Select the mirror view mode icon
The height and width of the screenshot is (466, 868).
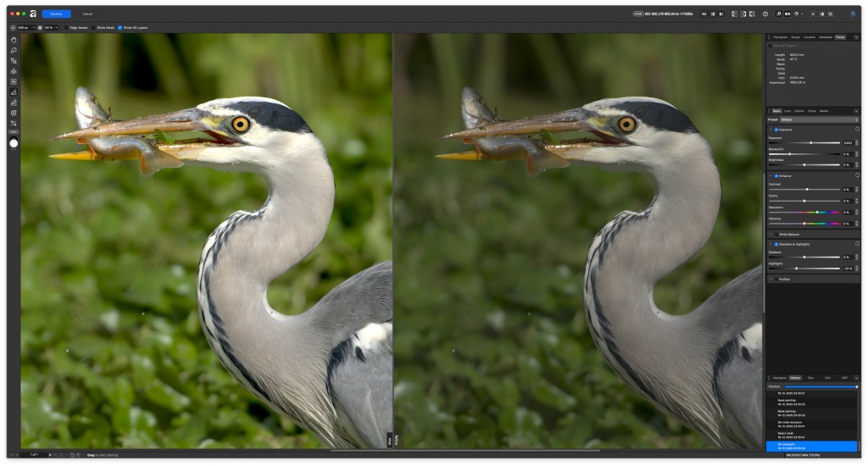pyautogui.click(x=721, y=14)
